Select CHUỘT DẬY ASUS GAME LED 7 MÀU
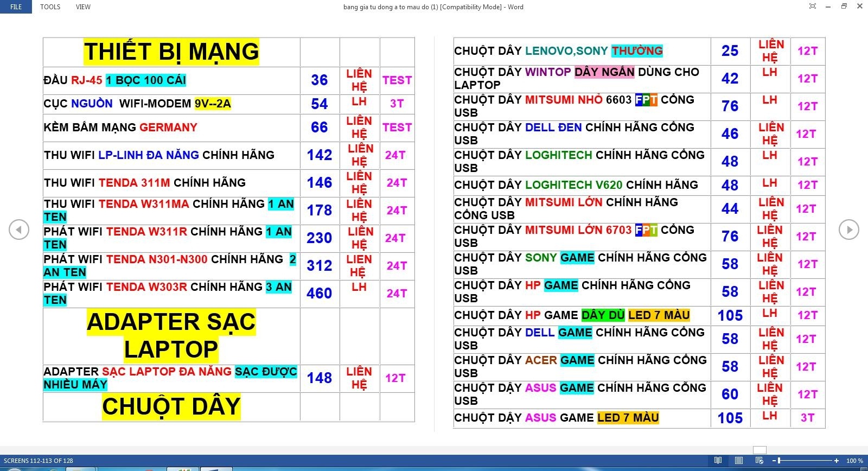Screen dimensions: 868x471 [x=557, y=418]
